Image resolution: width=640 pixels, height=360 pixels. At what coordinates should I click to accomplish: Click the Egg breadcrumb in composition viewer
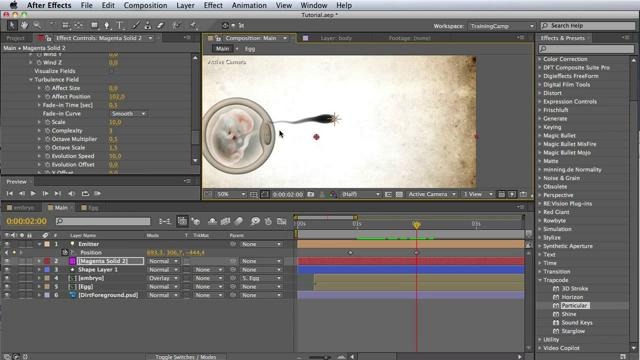pyautogui.click(x=250, y=49)
